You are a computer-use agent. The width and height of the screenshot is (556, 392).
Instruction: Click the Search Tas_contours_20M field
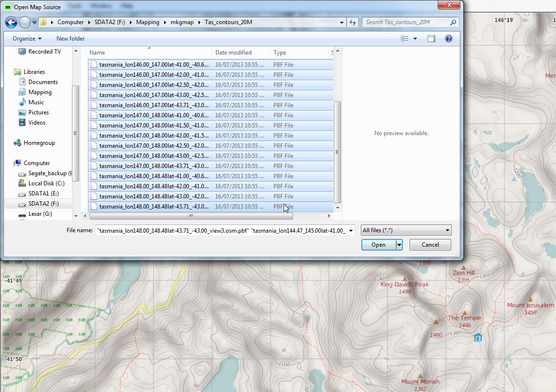[411, 22]
